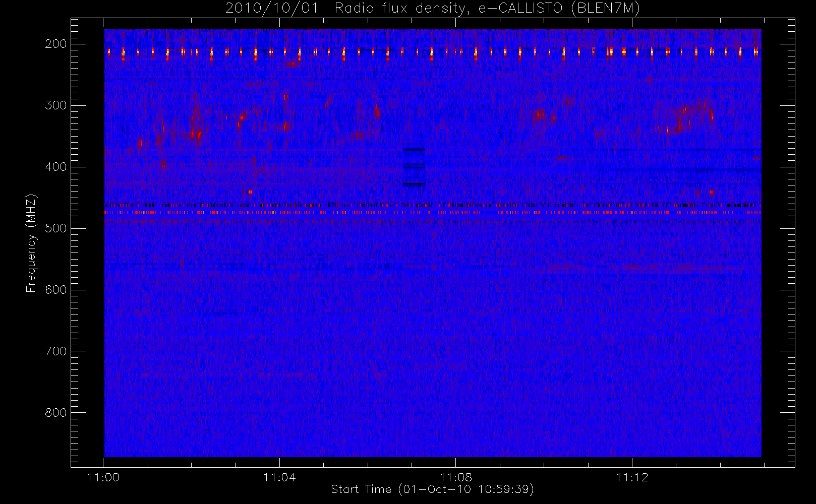Click the 200 frequency tick label

[56, 44]
